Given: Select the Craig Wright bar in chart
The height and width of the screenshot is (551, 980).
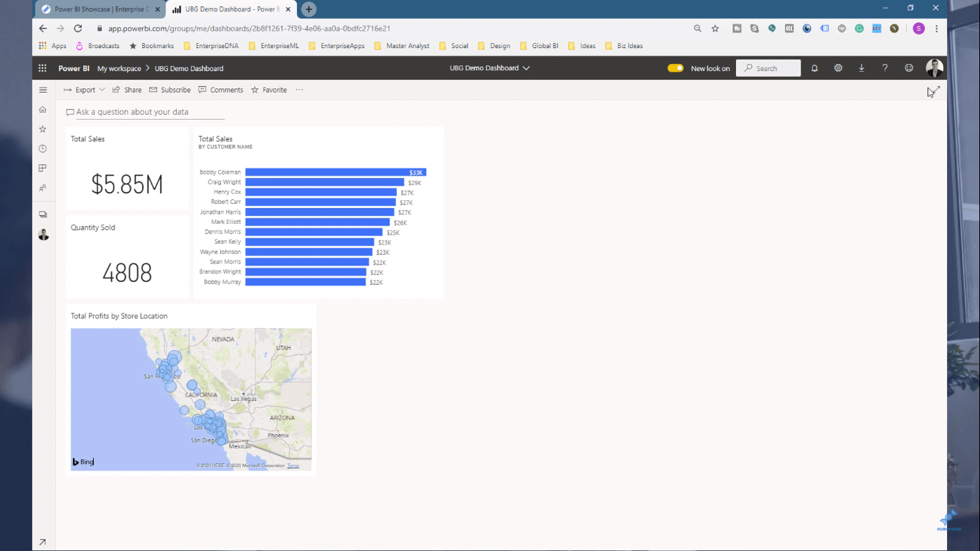Looking at the screenshot, I should [x=325, y=182].
